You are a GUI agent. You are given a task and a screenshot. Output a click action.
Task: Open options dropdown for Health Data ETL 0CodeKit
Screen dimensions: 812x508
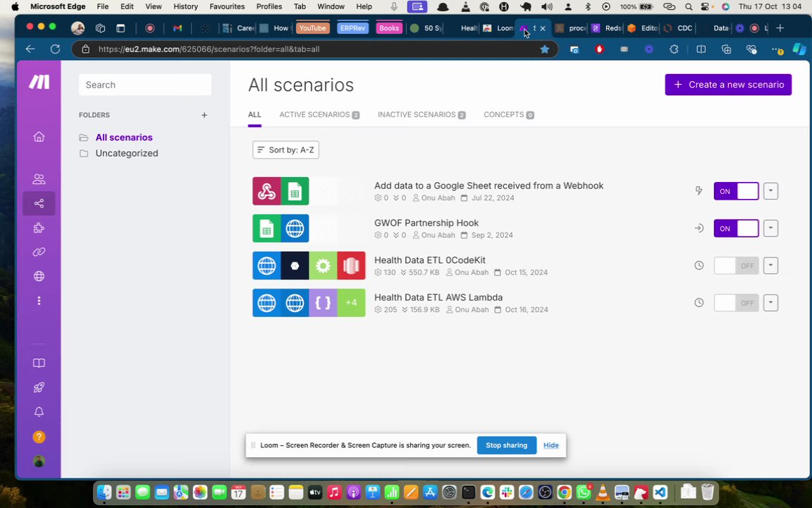click(x=770, y=265)
